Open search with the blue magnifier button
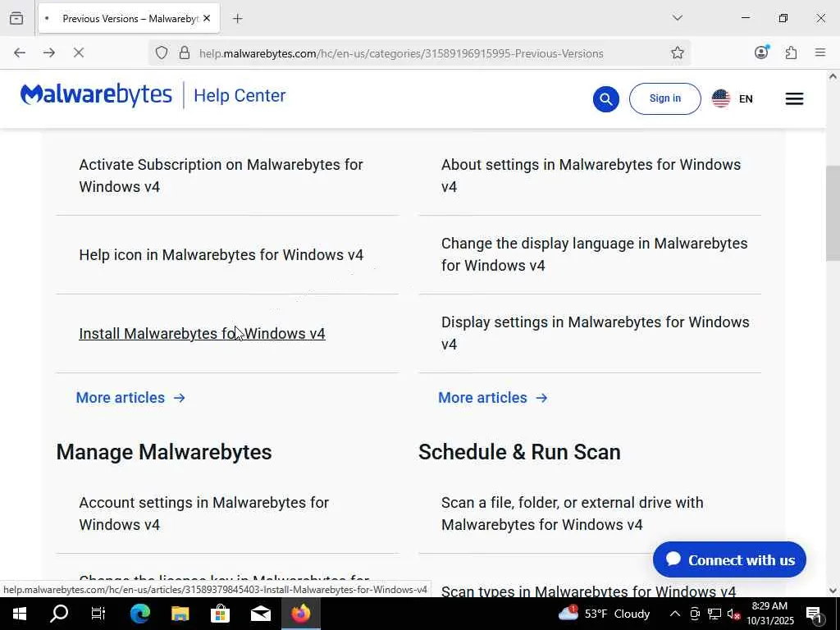This screenshot has width=840, height=630. coord(606,99)
